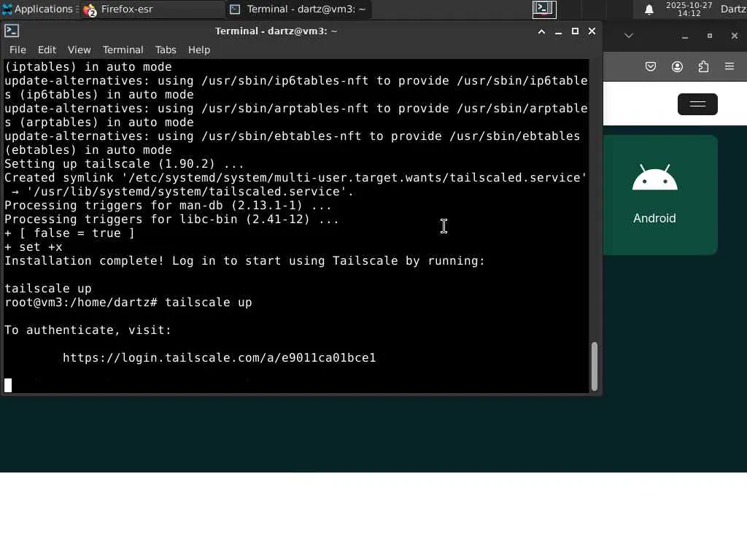Roll up terminal window using caret button
747x560 pixels.
click(x=541, y=31)
